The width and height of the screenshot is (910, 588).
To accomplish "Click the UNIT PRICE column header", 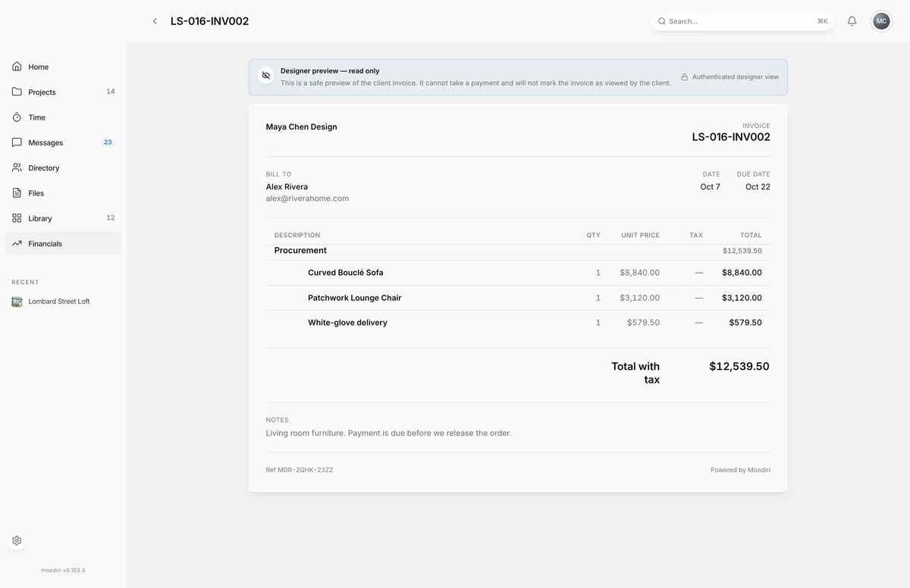I will (640, 236).
